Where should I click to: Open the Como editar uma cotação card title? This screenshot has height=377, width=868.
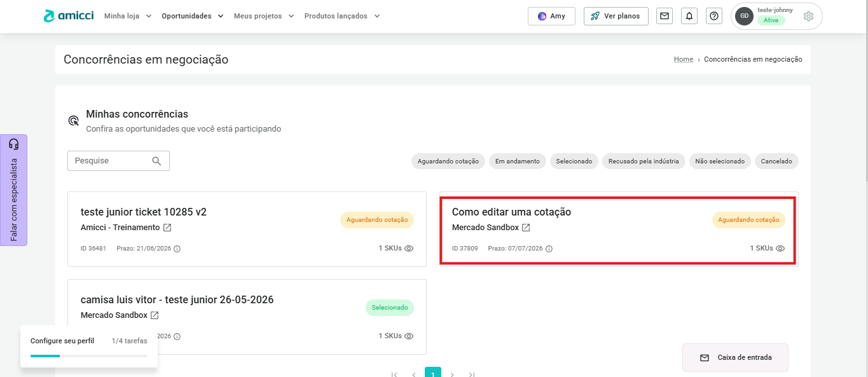[511, 212]
